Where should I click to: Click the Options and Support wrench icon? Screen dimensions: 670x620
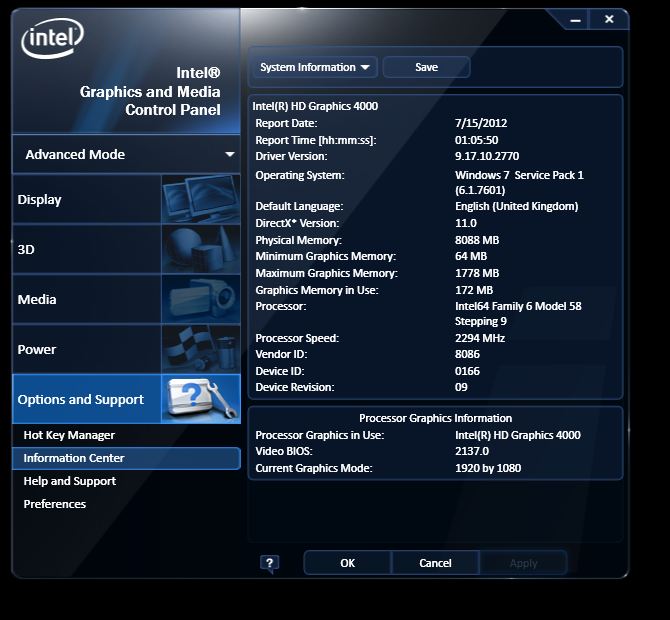(201, 399)
